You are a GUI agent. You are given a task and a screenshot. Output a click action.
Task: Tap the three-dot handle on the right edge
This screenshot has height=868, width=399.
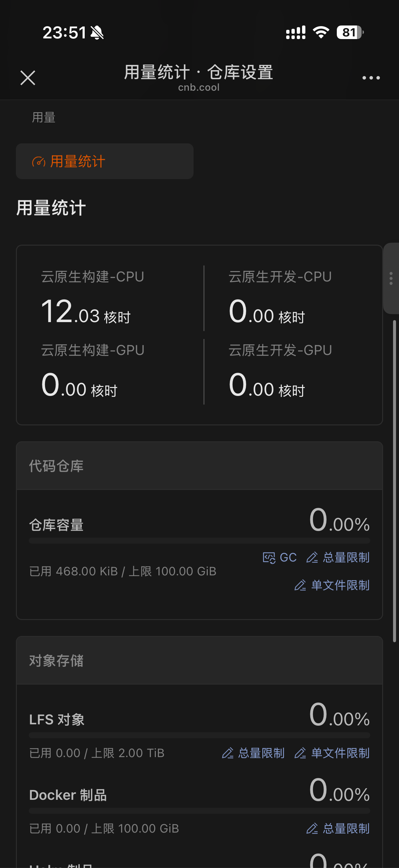[x=391, y=278]
